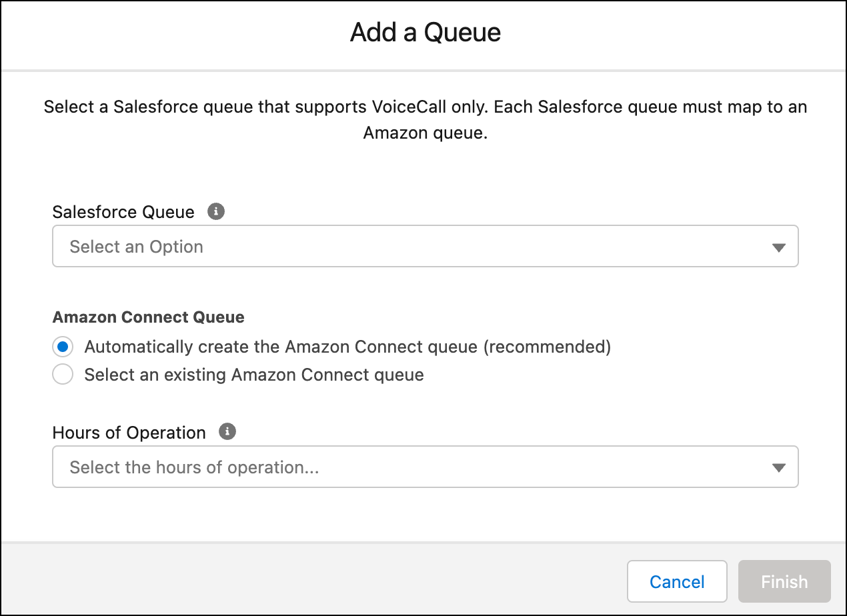Open the Hours of Operation dropdown

(425, 467)
